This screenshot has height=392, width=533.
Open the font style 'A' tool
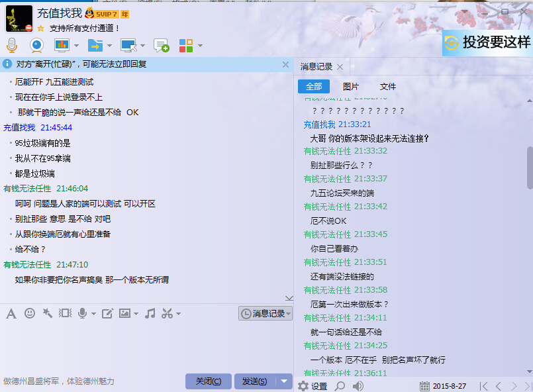(x=11, y=313)
